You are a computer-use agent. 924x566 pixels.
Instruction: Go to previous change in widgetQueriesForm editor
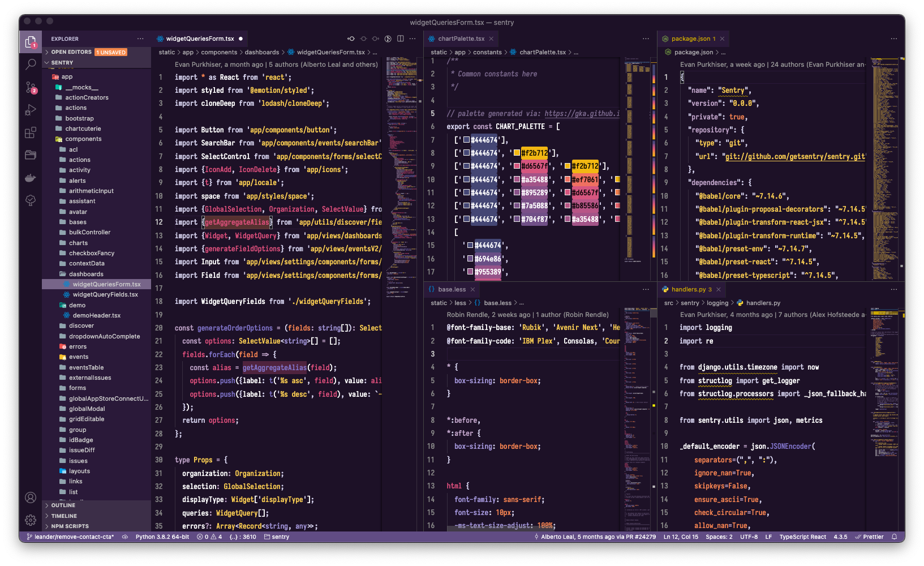click(351, 38)
